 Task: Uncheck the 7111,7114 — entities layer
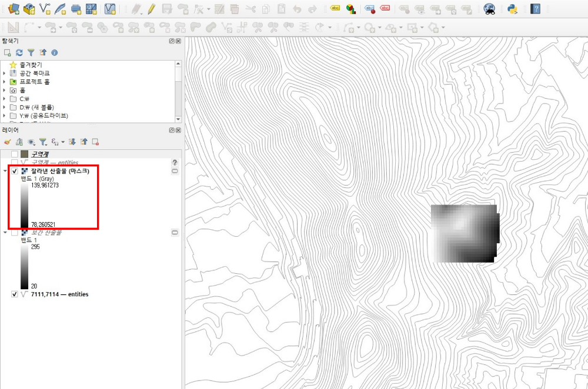point(14,294)
